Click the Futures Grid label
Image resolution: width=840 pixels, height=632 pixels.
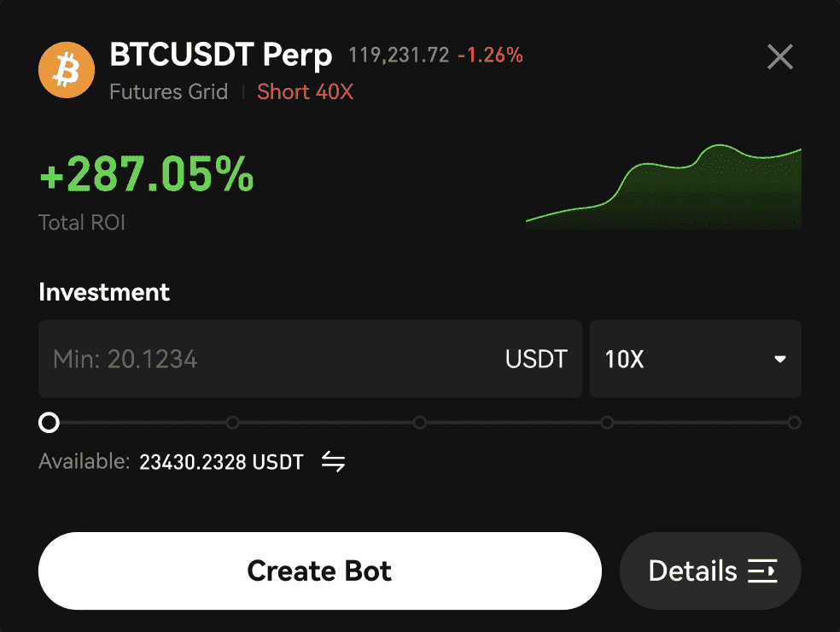(169, 91)
